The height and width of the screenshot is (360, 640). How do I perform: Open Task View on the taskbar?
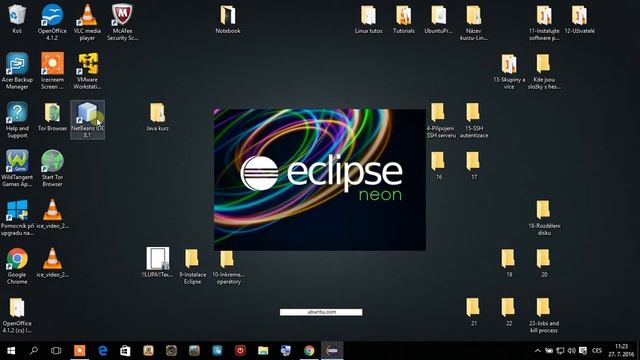[x=56, y=351]
